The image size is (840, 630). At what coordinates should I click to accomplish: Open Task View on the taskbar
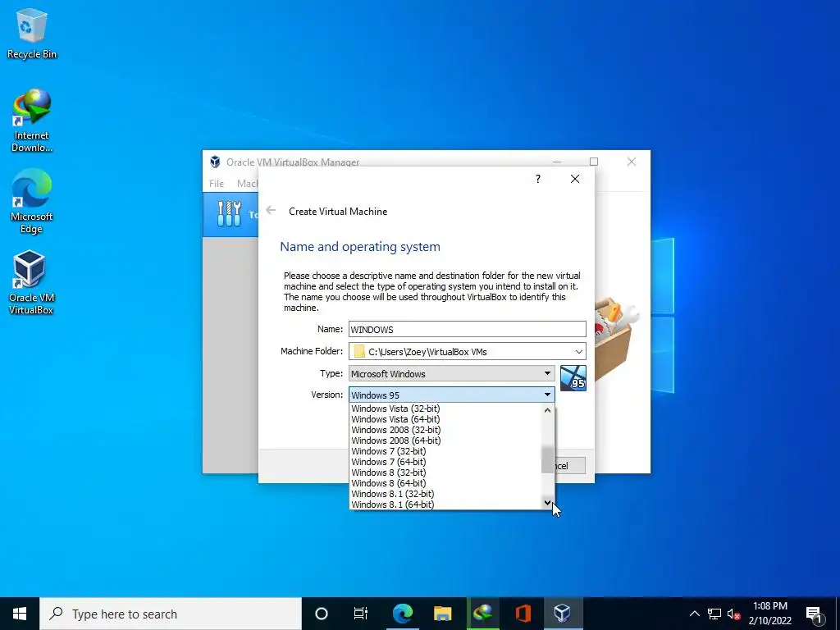tap(361, 614)
